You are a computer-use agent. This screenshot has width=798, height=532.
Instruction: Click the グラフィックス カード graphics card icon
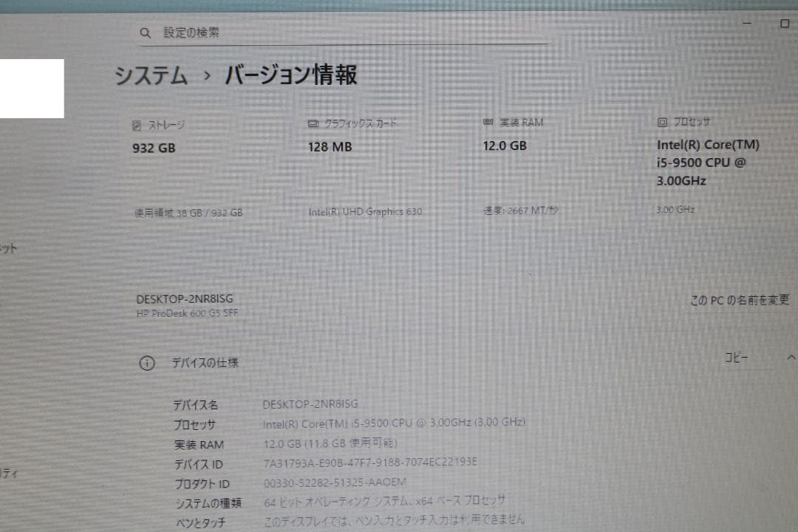point(313,123)
